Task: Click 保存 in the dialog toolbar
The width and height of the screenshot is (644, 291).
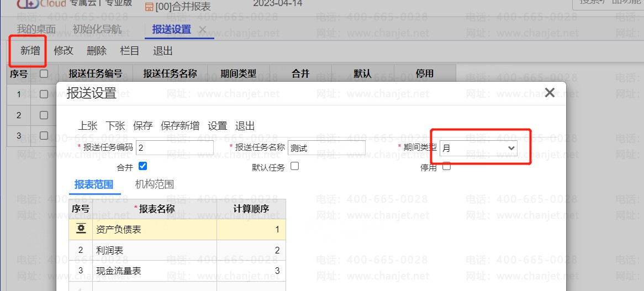Action: 142,126
